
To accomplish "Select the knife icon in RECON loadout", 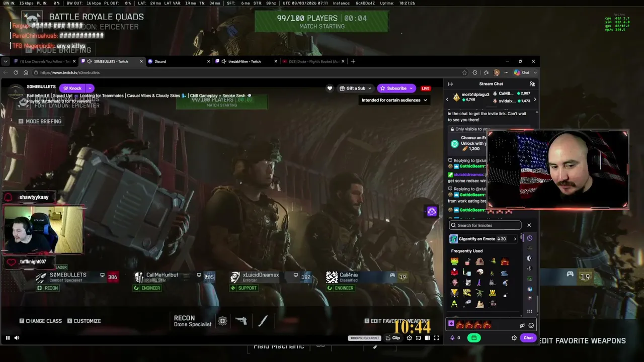I will click(x=263, y=321).
